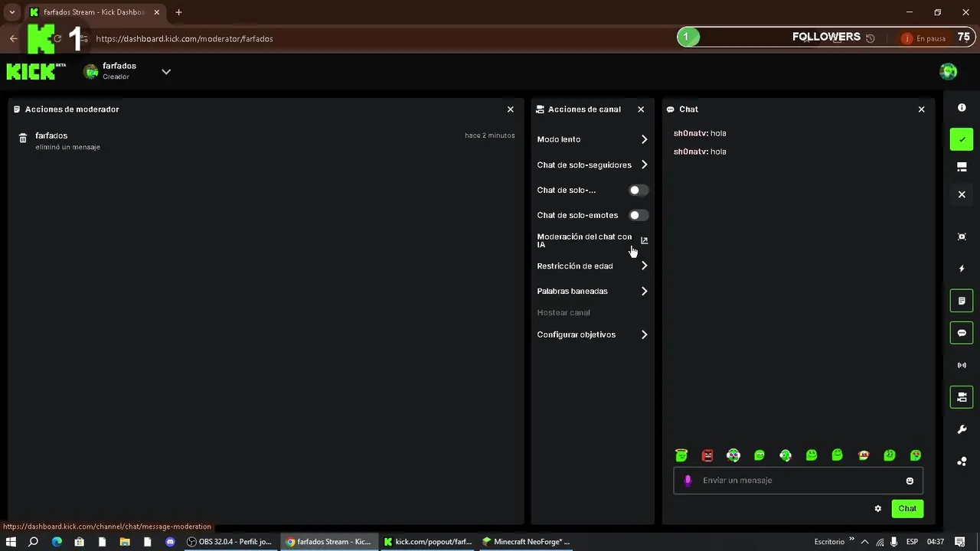Screen dimensions: 980x551
Task: Click the Enviar un mensaje input field
Action: (798, 481)
